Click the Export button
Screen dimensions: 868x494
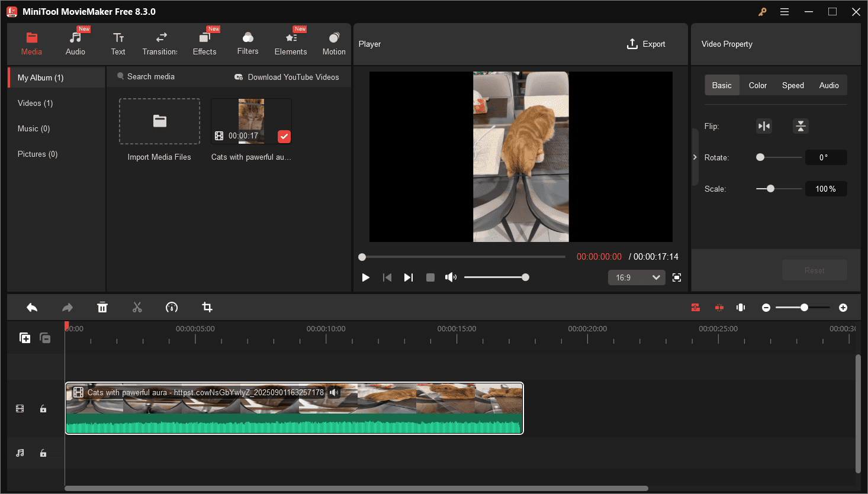coord(646,44)
